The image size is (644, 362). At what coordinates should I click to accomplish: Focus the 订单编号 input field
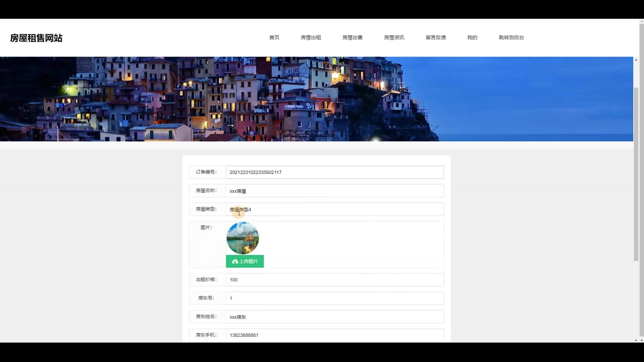(334, 172)
